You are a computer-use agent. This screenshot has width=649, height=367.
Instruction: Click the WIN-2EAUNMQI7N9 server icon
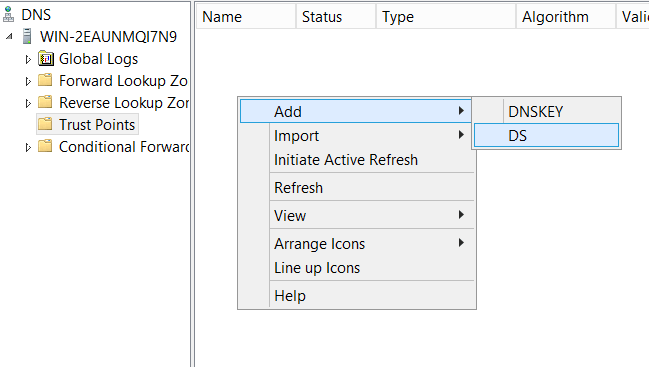27,36
